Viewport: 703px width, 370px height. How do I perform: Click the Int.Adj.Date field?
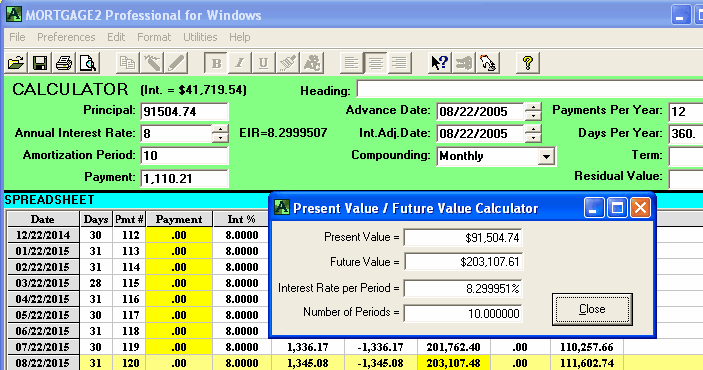[480, 134]
